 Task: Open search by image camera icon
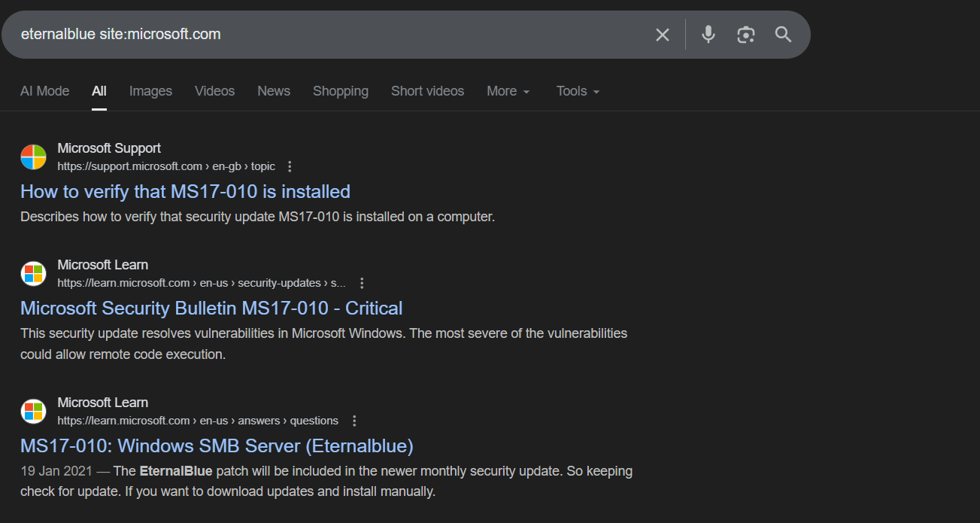click(745, 35)
